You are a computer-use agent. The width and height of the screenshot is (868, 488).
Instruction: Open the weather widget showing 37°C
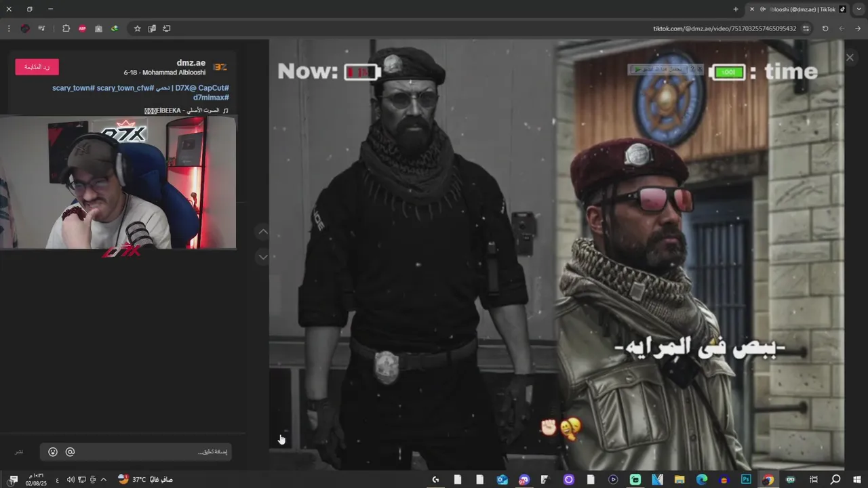[145, 479]
